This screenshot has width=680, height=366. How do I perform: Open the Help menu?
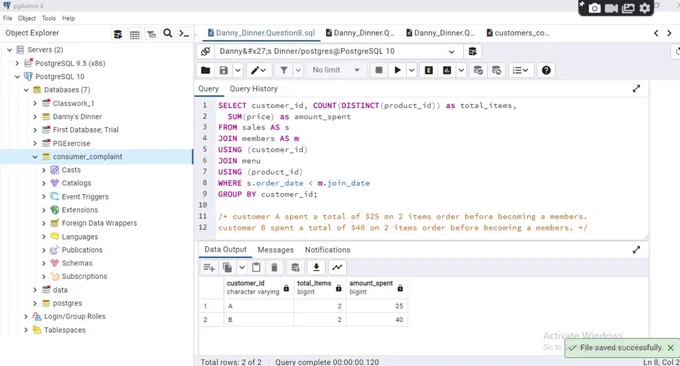click(68, 18)
